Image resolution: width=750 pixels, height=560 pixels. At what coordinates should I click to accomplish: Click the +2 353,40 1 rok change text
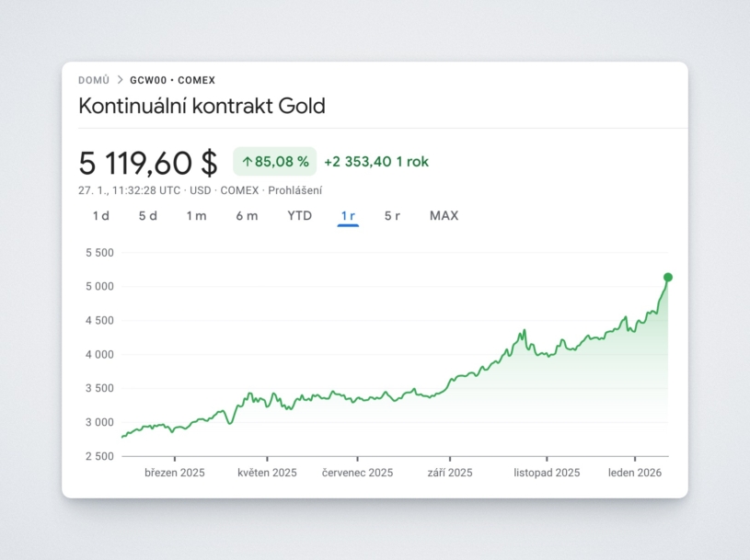coord(375,162)
